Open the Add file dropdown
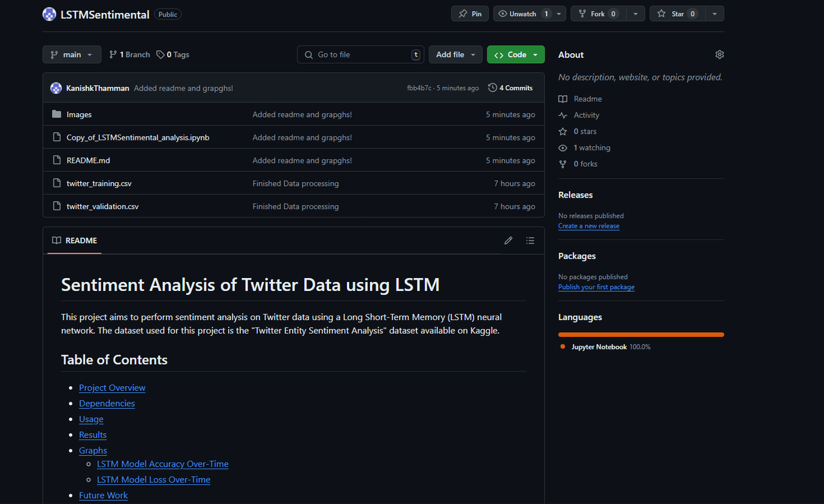 [456, 55]
